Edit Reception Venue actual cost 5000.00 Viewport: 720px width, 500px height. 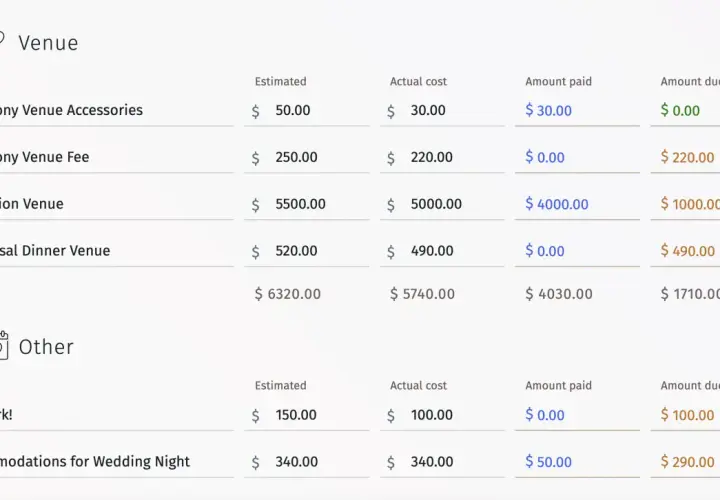tap(442, 204)
